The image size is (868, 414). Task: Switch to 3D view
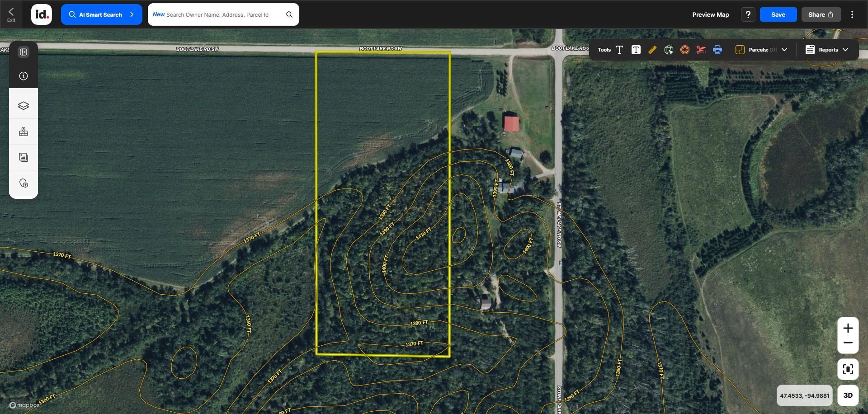point(848,395)
